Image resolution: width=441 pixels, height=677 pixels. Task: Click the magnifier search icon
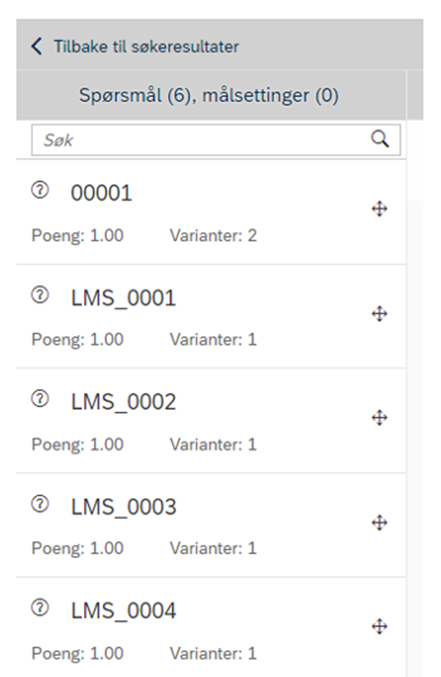pos(380,139)
